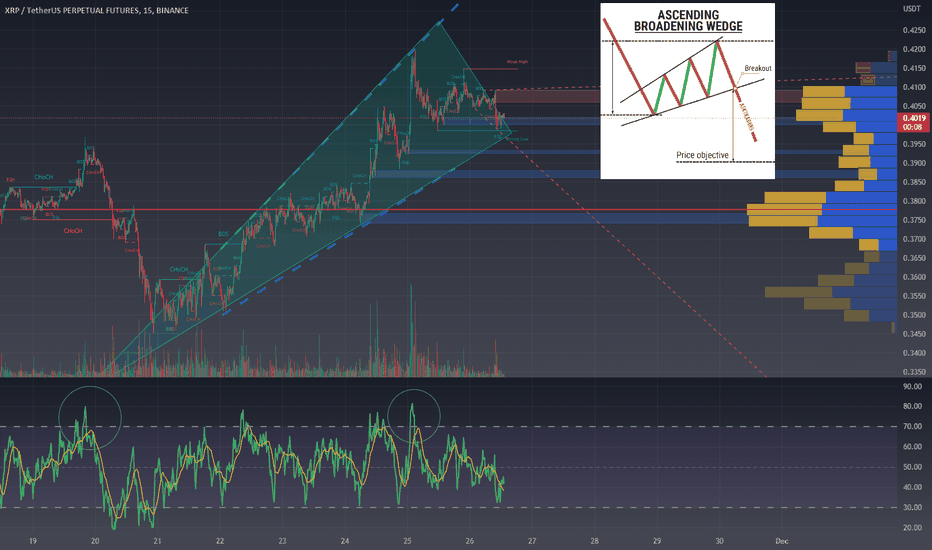Select the 0.4100 price axis label
This screenshot has width=932, height=550.
click(914, 87)
